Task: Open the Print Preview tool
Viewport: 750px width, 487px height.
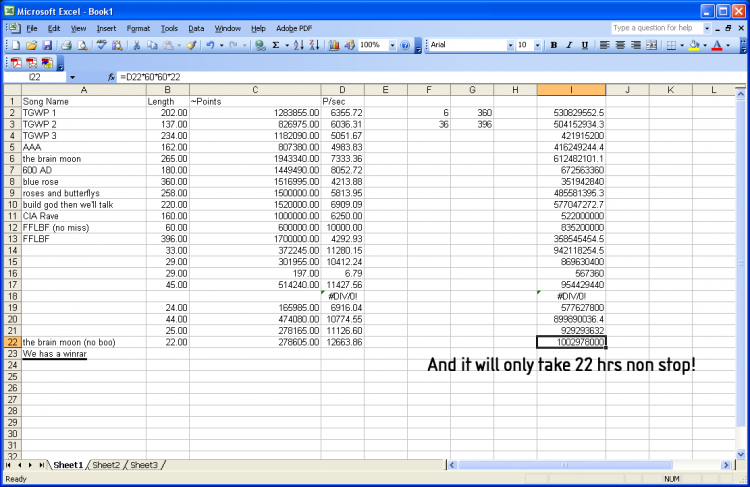Action: click(x=82, y=46)
